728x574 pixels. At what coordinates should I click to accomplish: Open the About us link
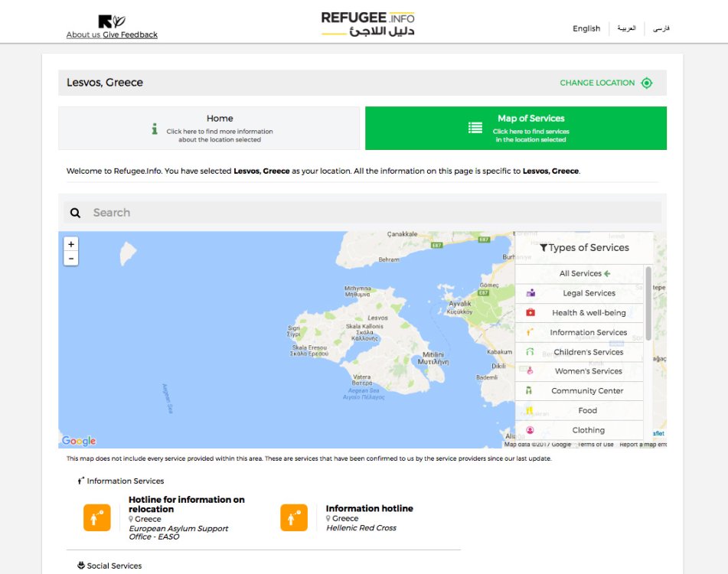pos(83,34)
